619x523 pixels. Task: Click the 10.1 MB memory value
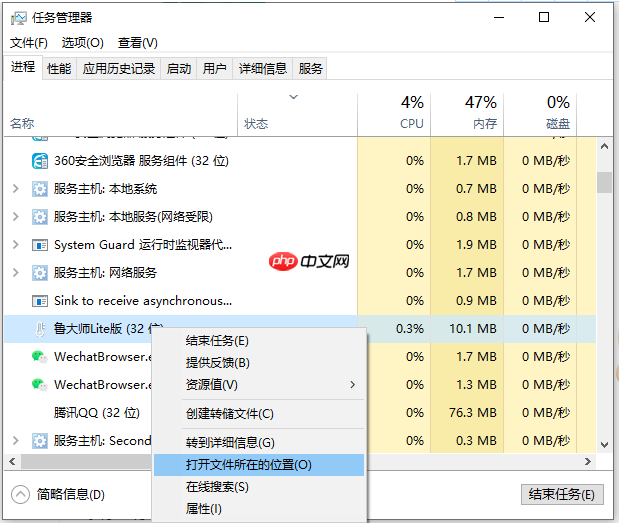(x=473, y=329)
